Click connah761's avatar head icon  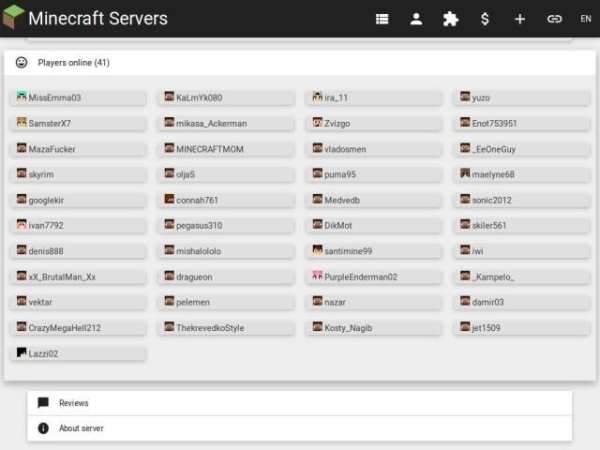(170, 199)
